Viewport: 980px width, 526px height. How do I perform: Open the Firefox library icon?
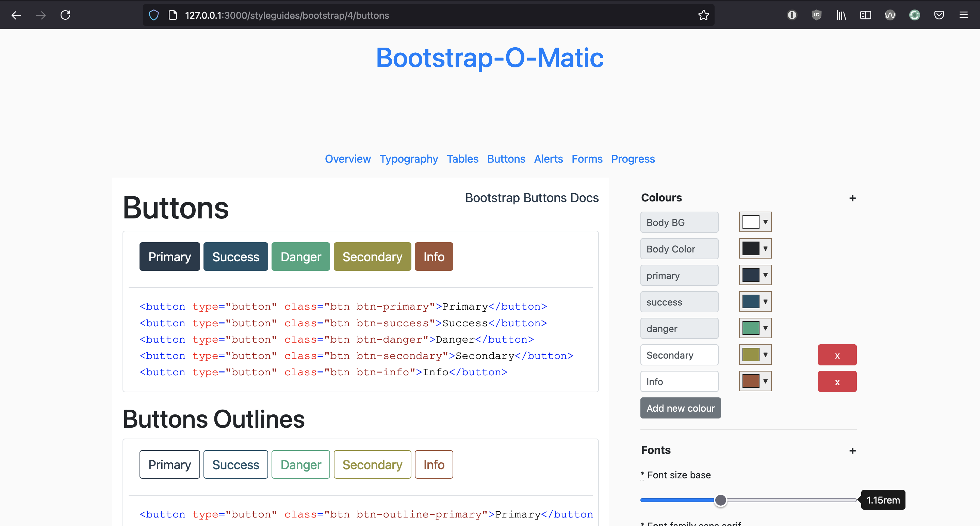[841, 15]
